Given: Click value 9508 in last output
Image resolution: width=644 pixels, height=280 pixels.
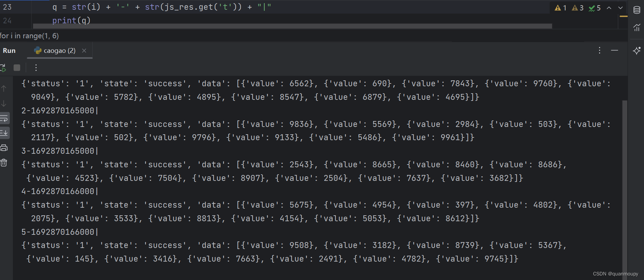Looking at the screenshot, I should [x=299, y=245].
